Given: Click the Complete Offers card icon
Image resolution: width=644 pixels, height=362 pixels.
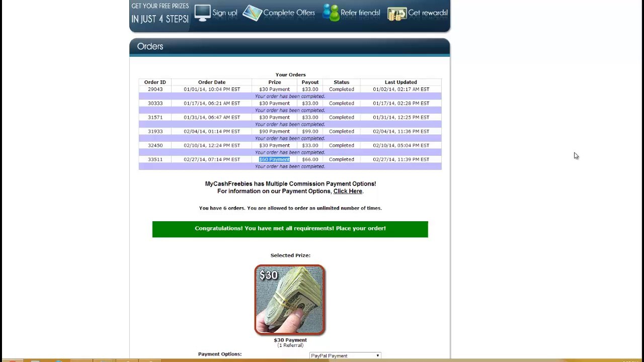Looking at the screenshot, I should pyautogui.click(x=252, y=13).
